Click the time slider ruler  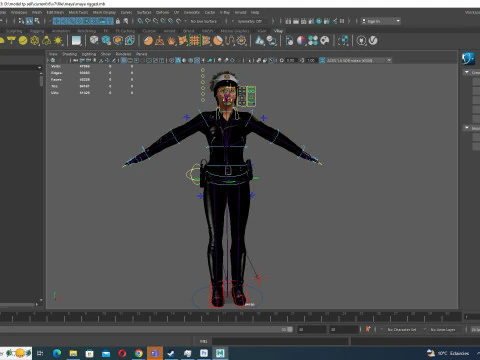[x=230, y=317]
